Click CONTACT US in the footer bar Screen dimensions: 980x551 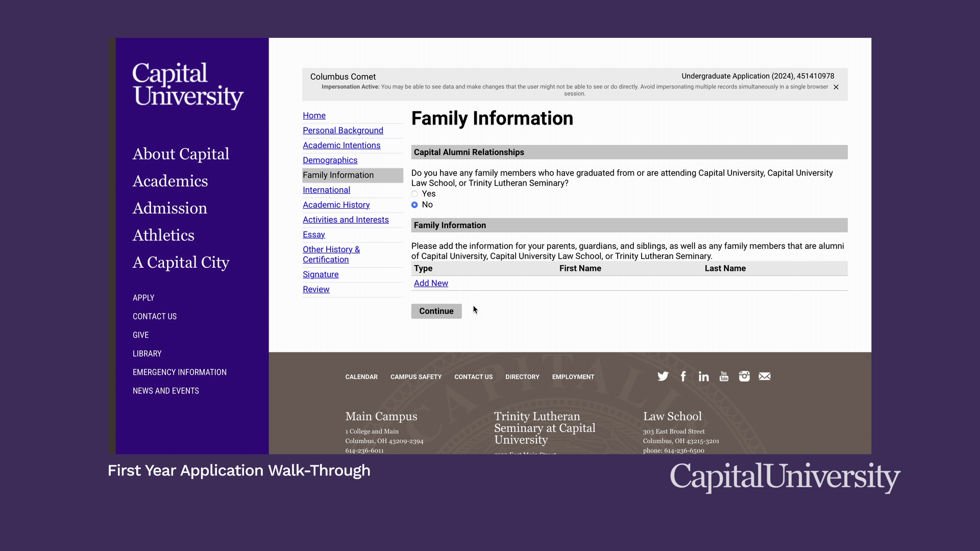pyautogui.click(x=474, y=377)
